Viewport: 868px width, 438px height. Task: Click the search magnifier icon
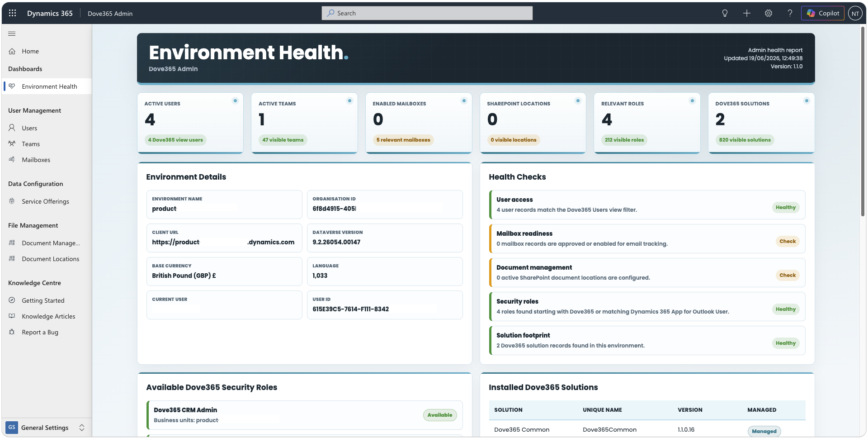(331, 13)
